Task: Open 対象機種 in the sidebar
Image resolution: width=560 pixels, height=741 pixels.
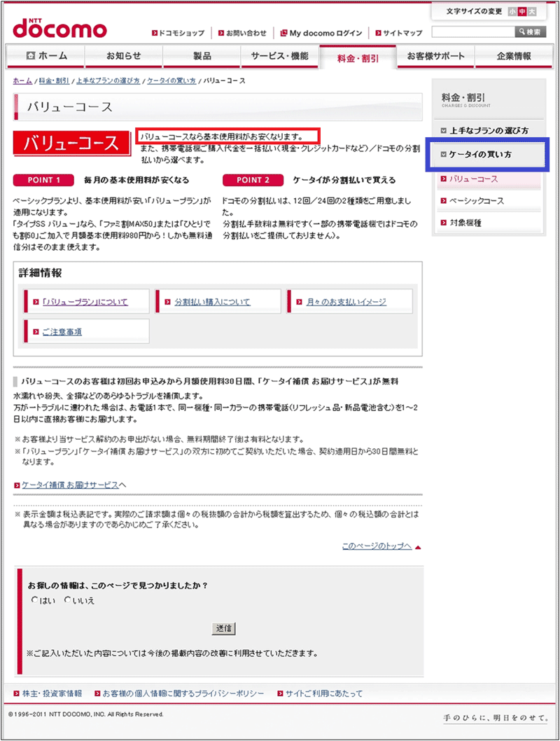Action: (489, 223)
